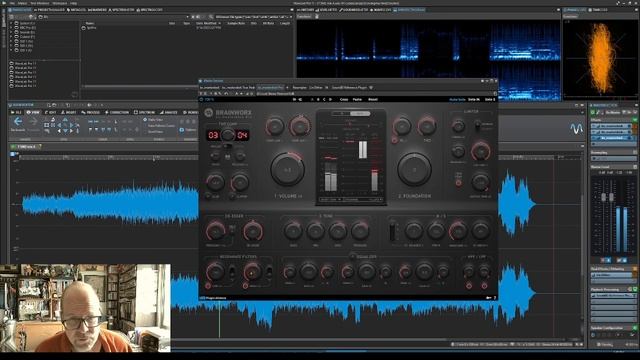This screenshot has width=640, height=360.
Task: Open the Spectrometer tool window tab
Action: coord(122,10)
